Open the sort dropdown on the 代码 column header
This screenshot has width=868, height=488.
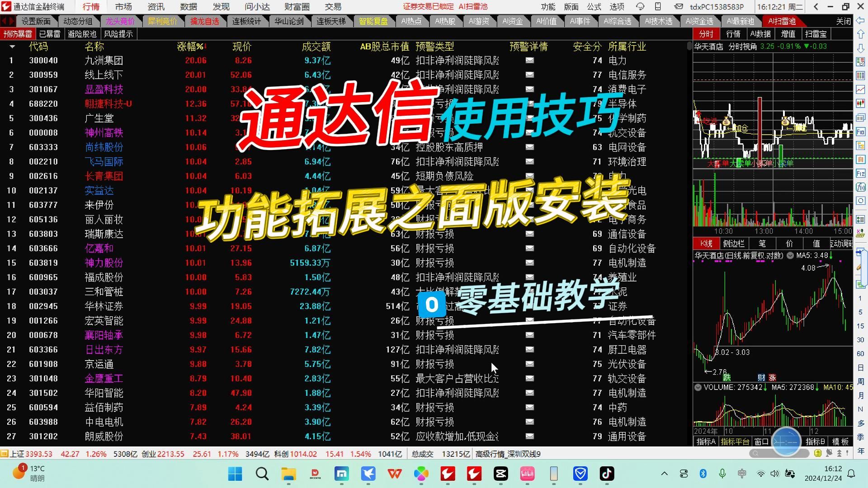click(12, 47)
